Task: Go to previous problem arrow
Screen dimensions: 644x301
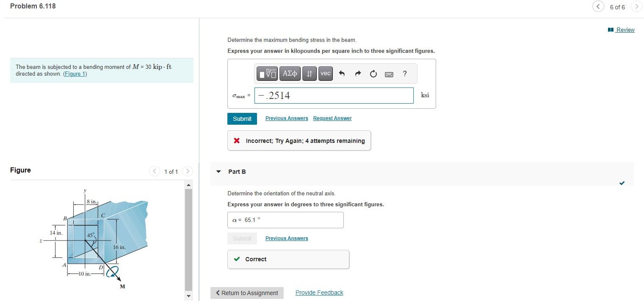Action: click(x=598, y=6)
